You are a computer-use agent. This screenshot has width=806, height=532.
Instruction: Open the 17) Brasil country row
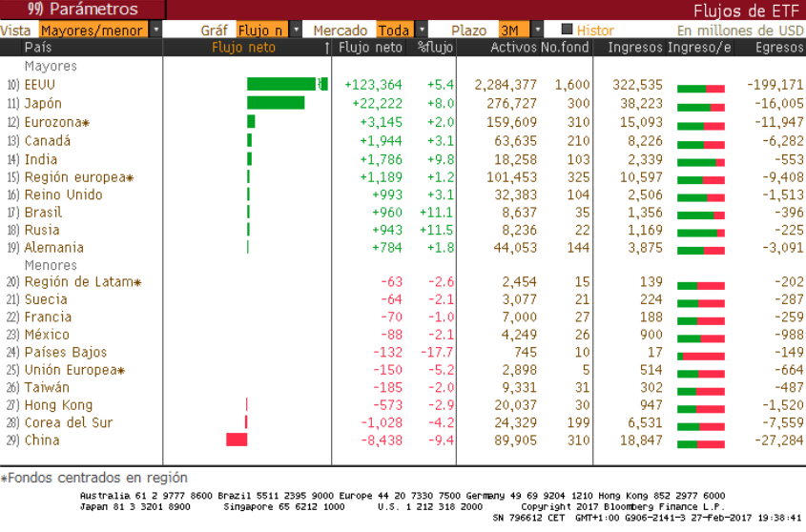43,212
